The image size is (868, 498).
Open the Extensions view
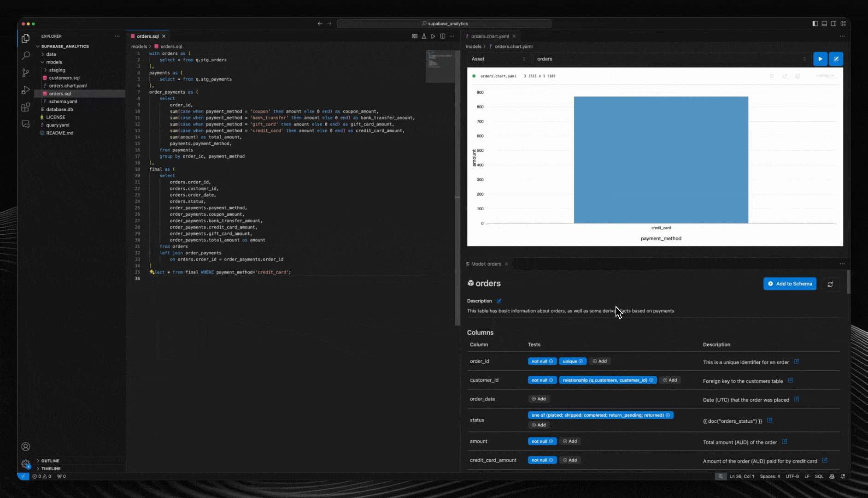click(x=25, y=107)
